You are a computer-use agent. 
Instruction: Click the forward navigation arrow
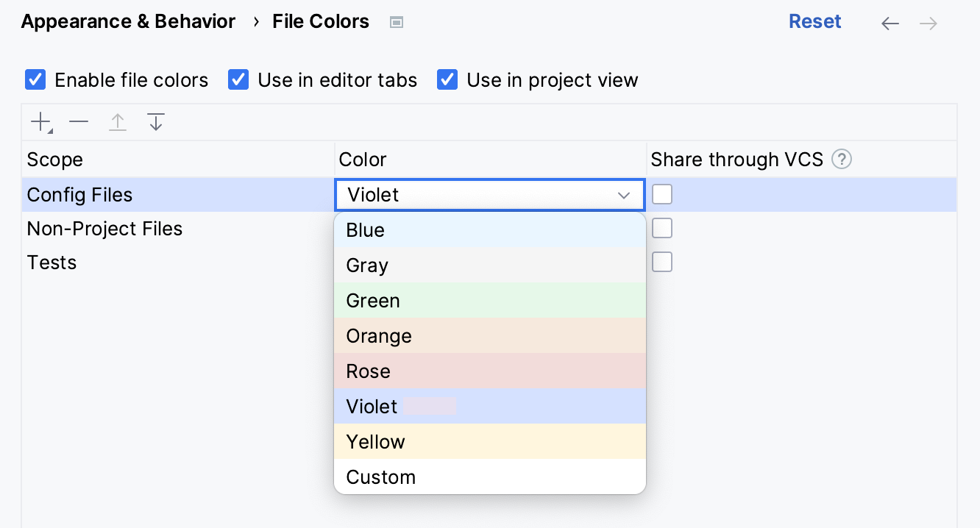tap(928, 24)
